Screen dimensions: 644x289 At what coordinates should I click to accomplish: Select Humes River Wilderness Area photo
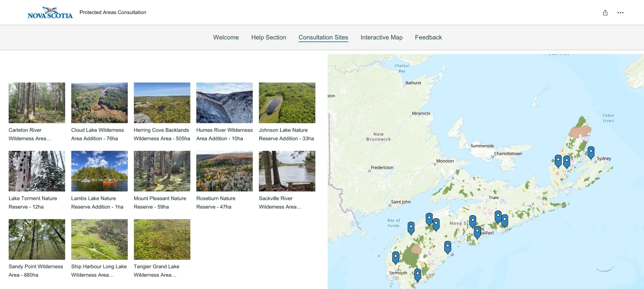224,103
